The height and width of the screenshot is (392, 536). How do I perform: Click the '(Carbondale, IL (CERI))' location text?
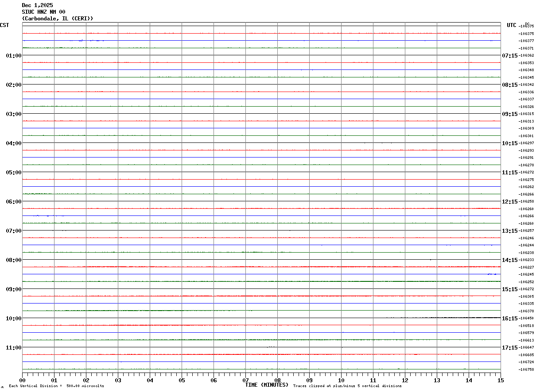click(58, 19)
